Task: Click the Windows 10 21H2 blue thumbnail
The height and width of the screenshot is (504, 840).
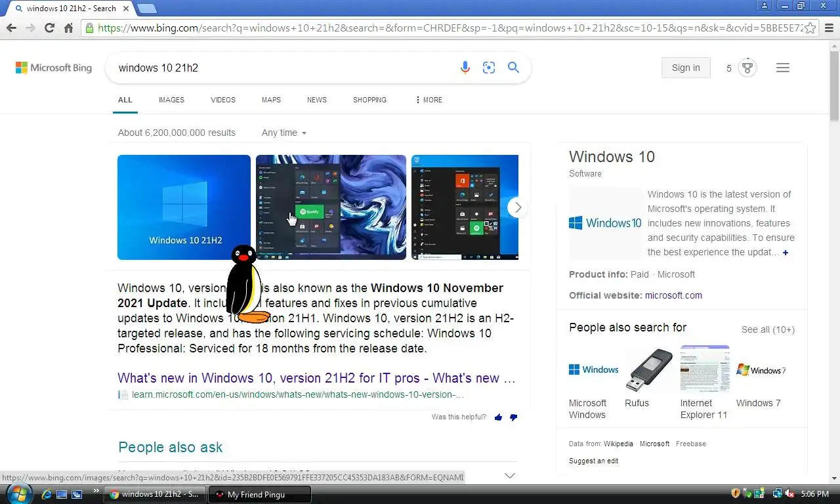Action: tap(184, 207)
